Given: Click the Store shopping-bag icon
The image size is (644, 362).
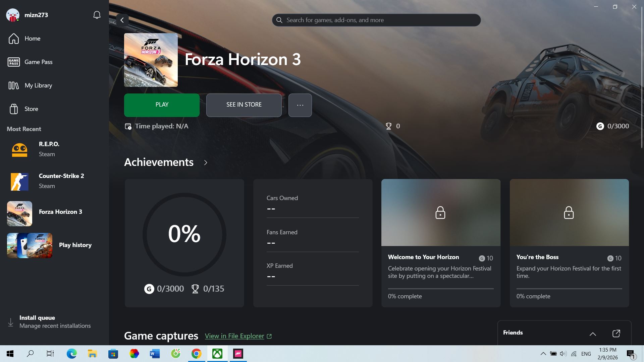Looking at the screenshot, I should pyautogui.click(x=13, y=109).
